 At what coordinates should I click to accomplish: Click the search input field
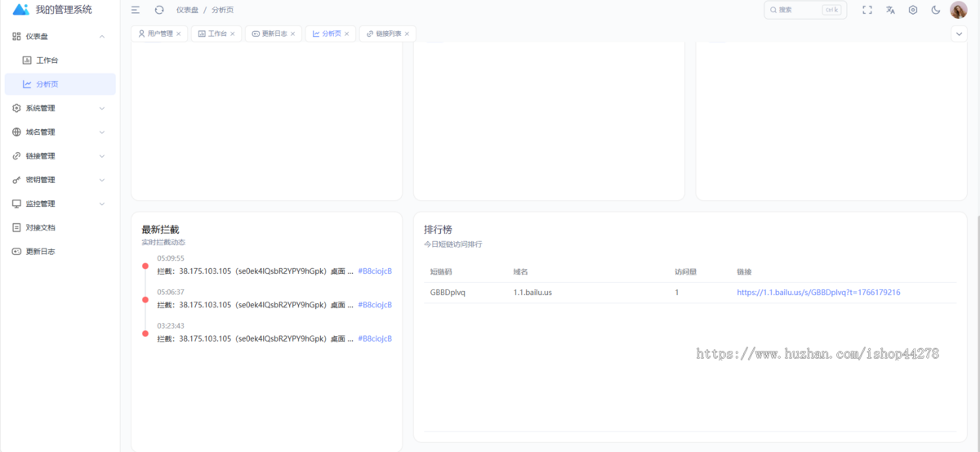pos(799,10)
